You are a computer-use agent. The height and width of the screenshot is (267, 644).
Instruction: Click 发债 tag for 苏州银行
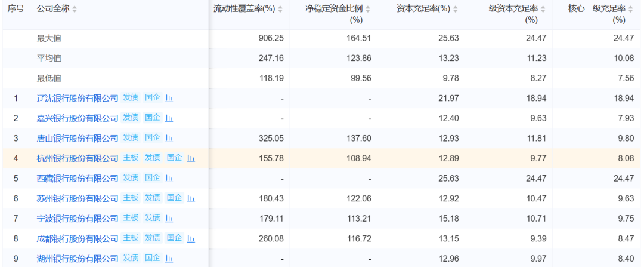point(153,198)
